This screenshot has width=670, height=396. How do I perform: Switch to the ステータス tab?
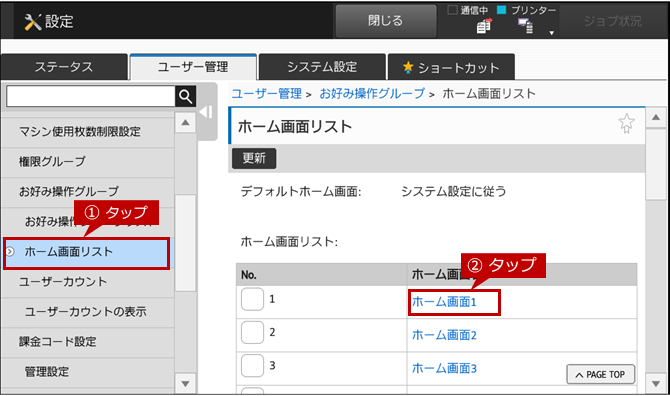(x=64, y=67)
